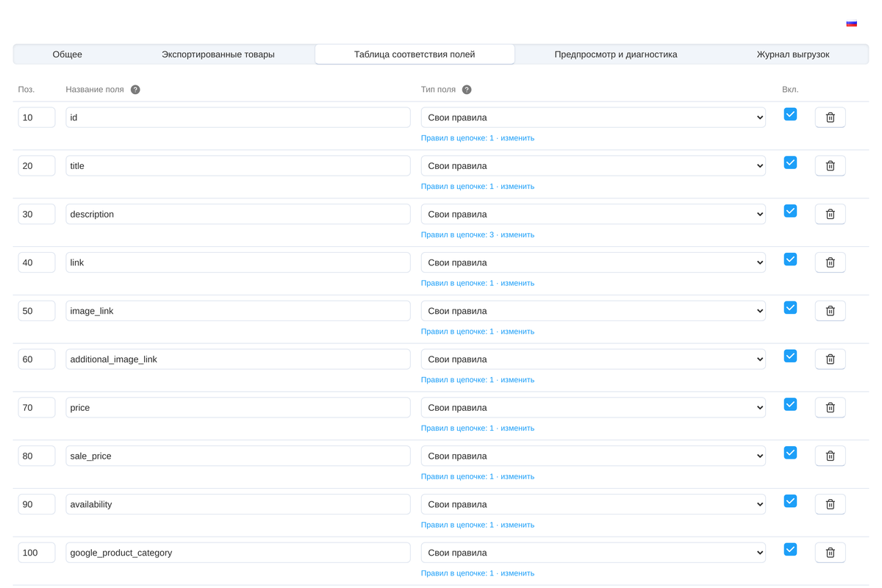The image size is (882, 588).
Task: Open field type dropdown for availability
Action: tap(593, 504)
